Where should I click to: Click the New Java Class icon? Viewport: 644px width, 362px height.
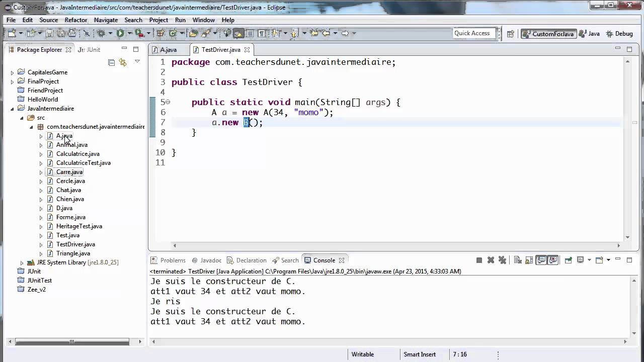[x=173, y=33]
